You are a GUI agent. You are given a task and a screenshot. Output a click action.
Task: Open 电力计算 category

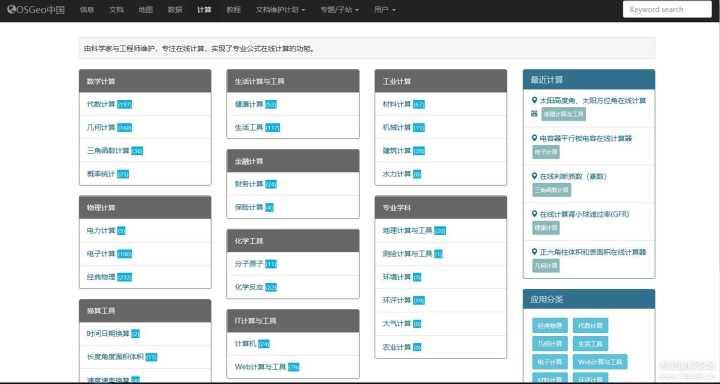coord(101,231)
